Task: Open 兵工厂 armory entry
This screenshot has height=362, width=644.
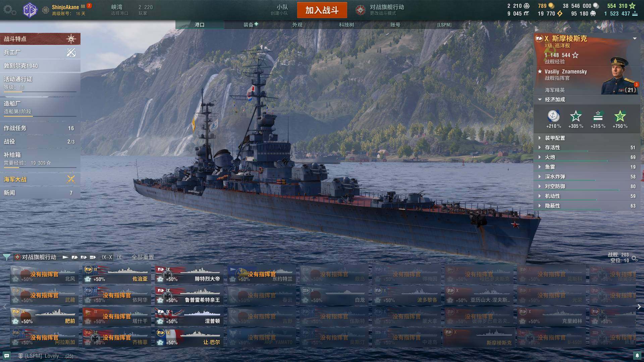Action: [x=40, y=52]
